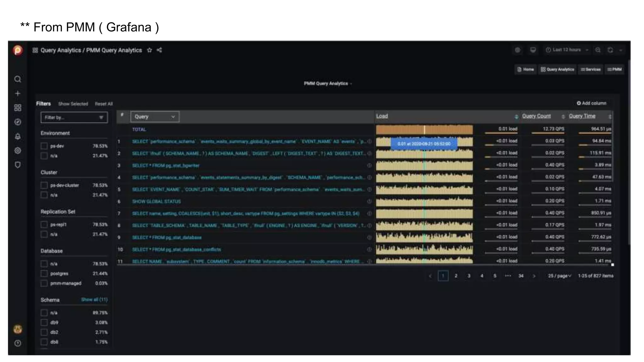Open the Services navigation menu
Screen dimensions: 644x362
591,69
